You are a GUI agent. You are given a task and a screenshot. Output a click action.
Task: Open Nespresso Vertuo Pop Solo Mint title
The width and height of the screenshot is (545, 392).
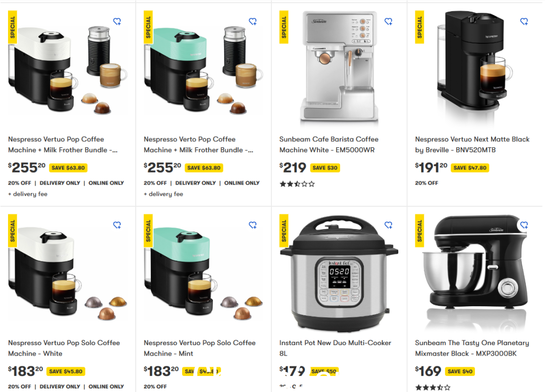(x=199, y=348)
